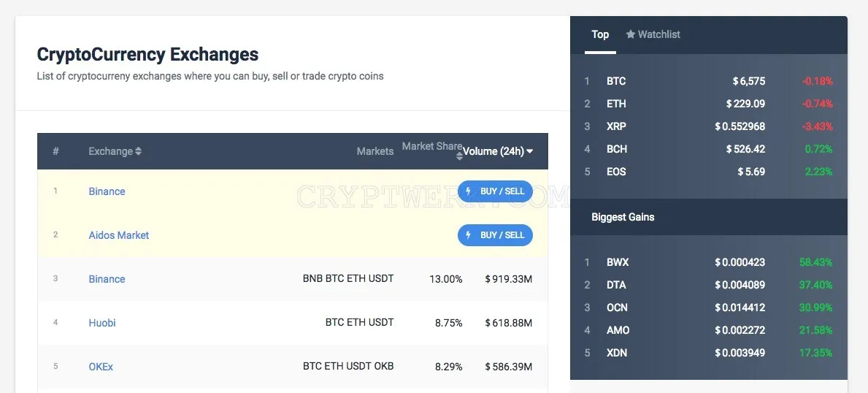Screen dimensions: 868x393
Task: Click lightning bolt icon in Aidos Market button
Action: coord(469,235)
